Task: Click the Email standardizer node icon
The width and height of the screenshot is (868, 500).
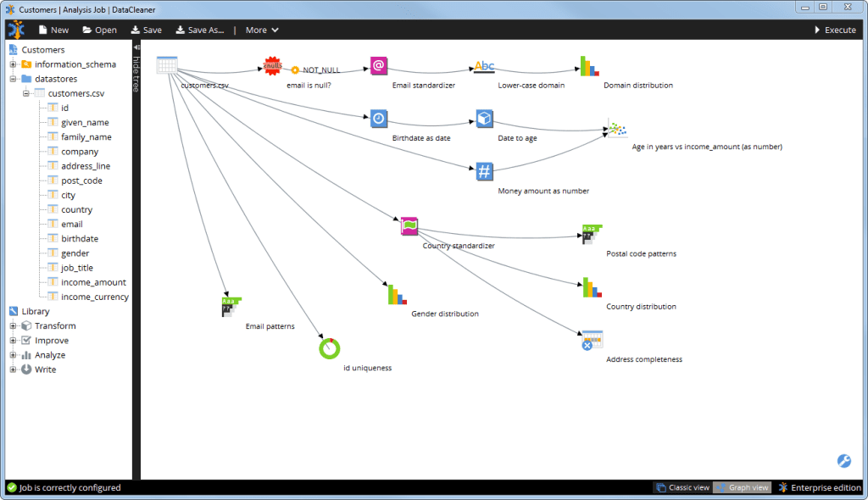Action: click(x=379, y=66)
